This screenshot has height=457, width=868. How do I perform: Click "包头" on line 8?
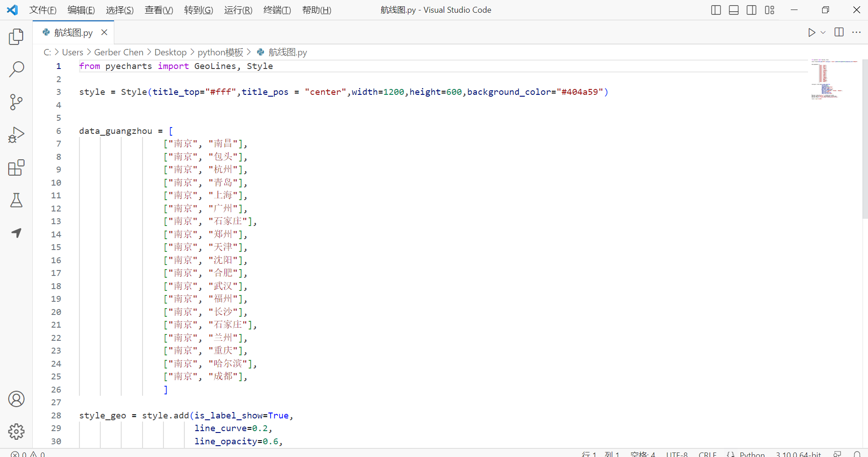pyautogui.click(x=223, y=157)
